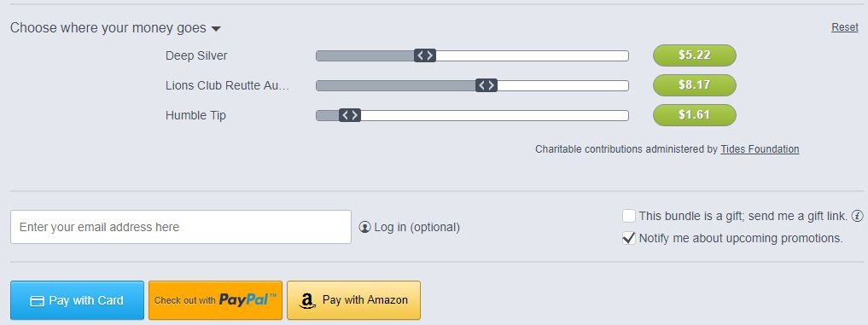Viewport: 868px width, 325px height.
Task: Click the user icon beside Log in
Action: click(364, 227)
